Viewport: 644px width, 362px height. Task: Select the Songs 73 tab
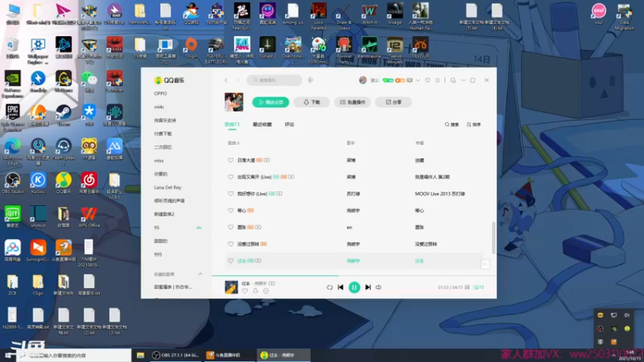click(232, 125)
